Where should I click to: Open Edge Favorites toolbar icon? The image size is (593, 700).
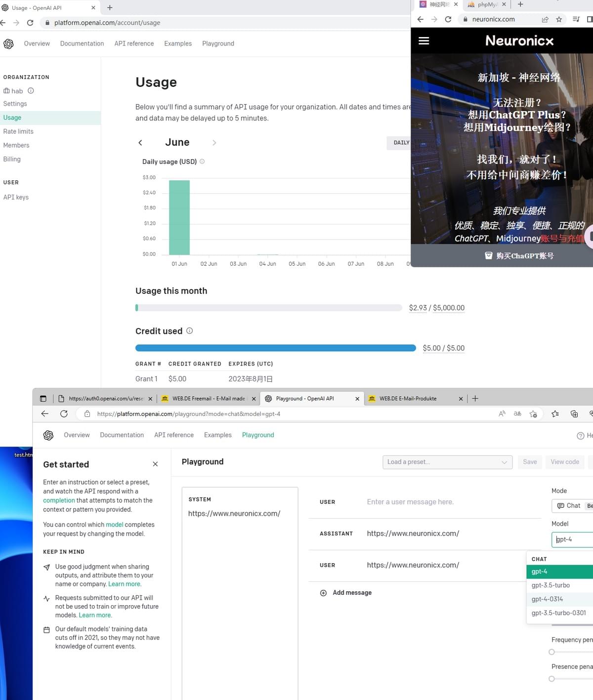click(x=555, y=414)
